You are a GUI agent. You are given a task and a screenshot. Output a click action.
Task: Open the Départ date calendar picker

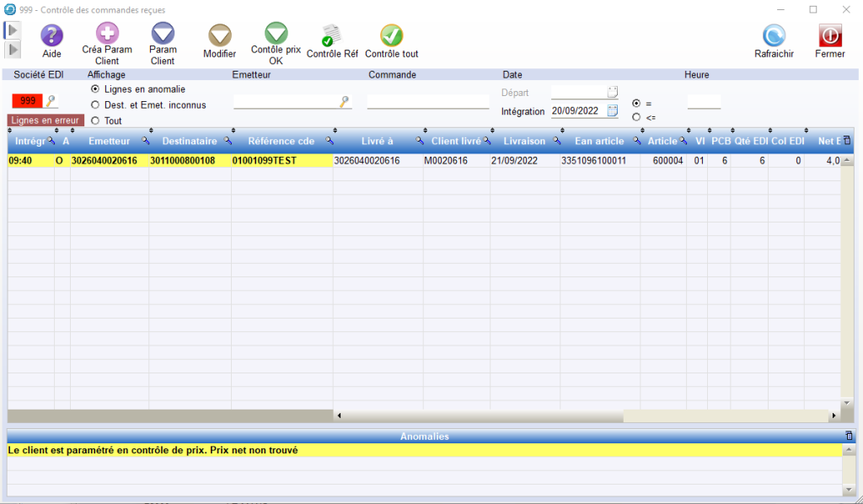[x=613, y=92]
